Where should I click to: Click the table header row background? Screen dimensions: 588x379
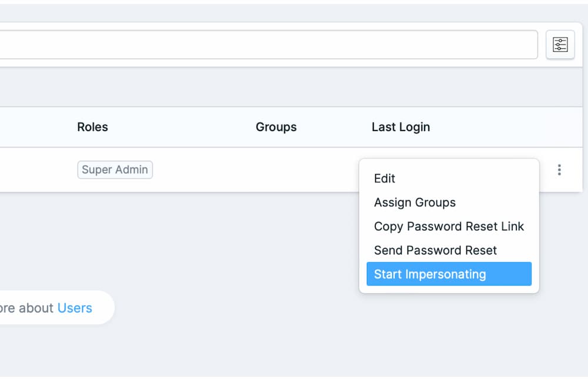tap(176, 127)
